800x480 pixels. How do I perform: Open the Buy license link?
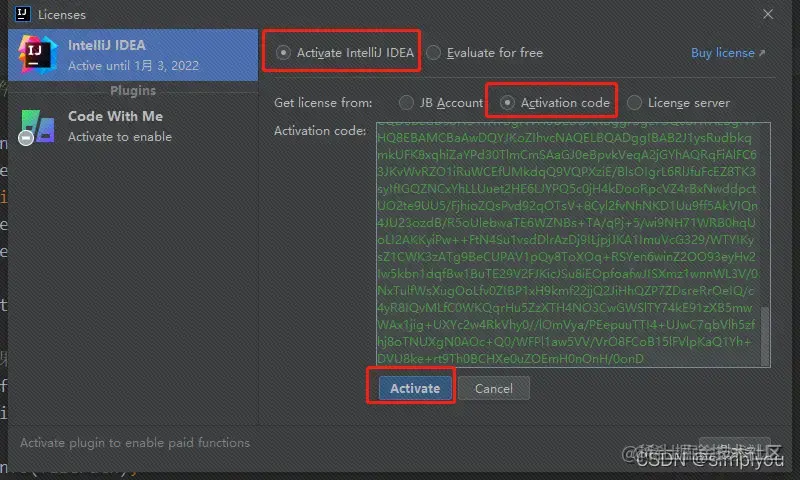(x=723, y=53)
